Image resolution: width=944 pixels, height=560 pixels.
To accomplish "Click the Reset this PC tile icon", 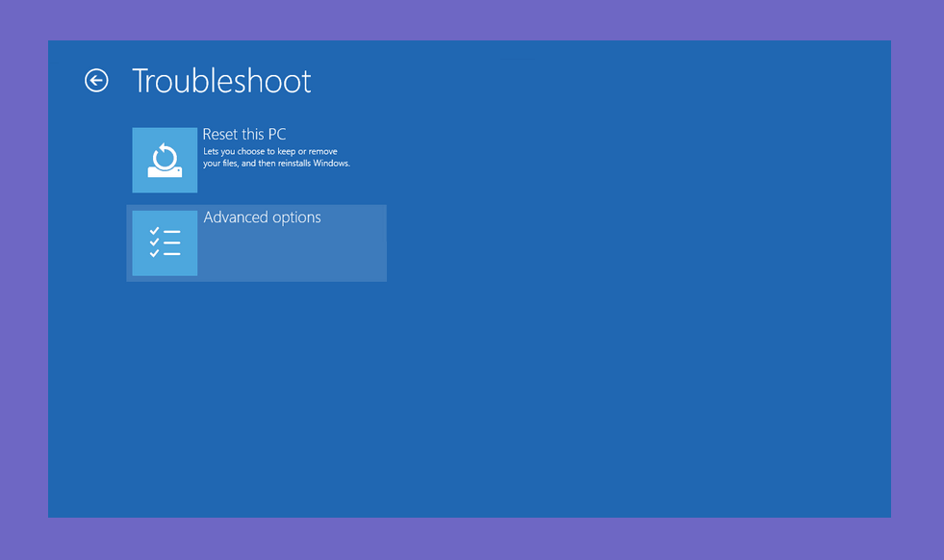I will [x=165, y=160].
